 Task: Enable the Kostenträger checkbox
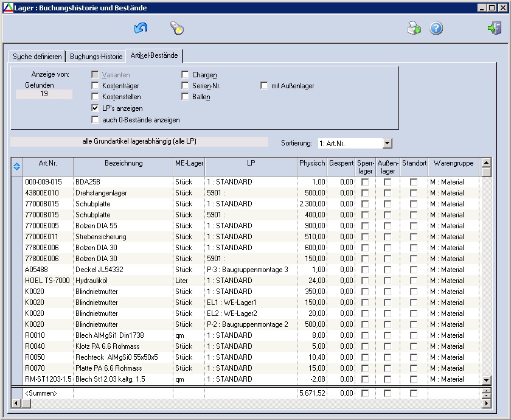pyautogui.click(x=95, y=86)
